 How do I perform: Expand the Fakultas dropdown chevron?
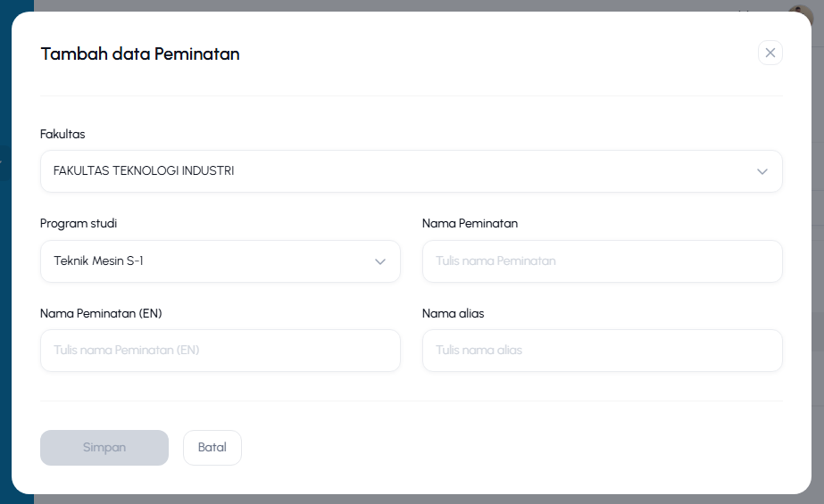coord(762,171)
